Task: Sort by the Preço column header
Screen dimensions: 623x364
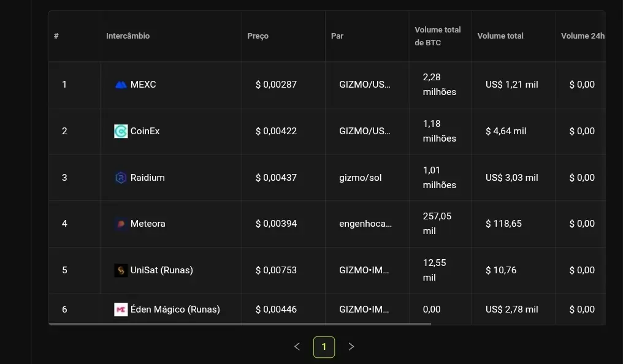Action: 258,36
